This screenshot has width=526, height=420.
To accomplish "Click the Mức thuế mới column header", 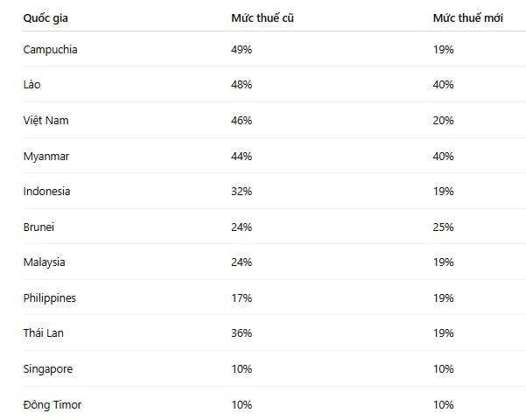I will pyautogui.click(x=468, y=17).
